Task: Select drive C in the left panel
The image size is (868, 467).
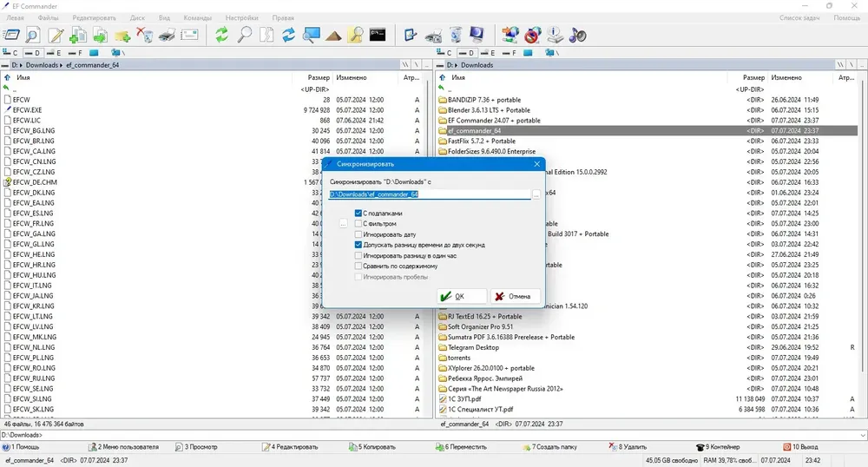Action: click(10, 53)
